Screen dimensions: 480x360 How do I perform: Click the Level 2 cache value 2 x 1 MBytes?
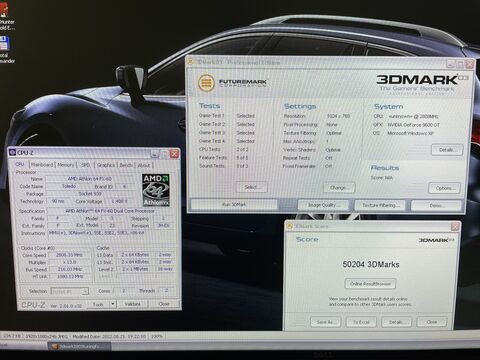pos(135,269)
